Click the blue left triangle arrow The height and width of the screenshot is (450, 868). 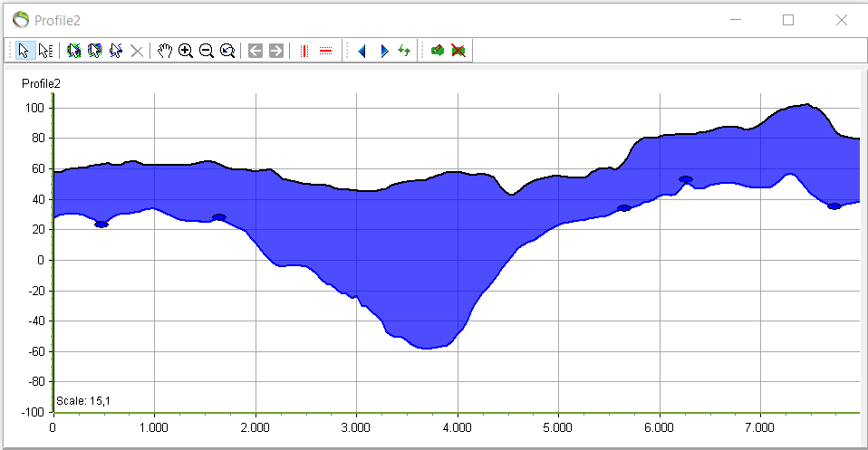[x=362, y=51]
